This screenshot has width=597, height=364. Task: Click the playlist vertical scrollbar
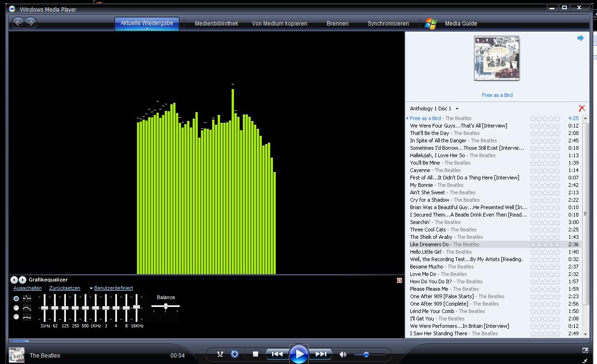(x=585, y=213)
